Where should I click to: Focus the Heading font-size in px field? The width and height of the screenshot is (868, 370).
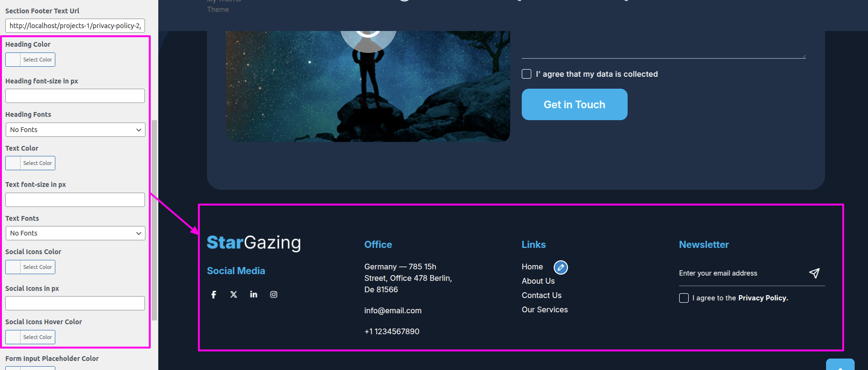click(x=75, y=96)
